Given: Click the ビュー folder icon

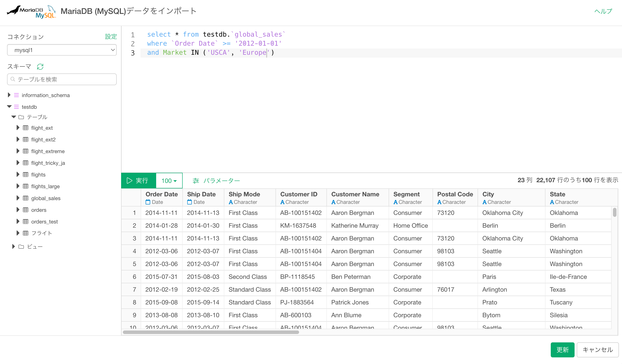Looking at the screenshot, I should coord(21,246).
